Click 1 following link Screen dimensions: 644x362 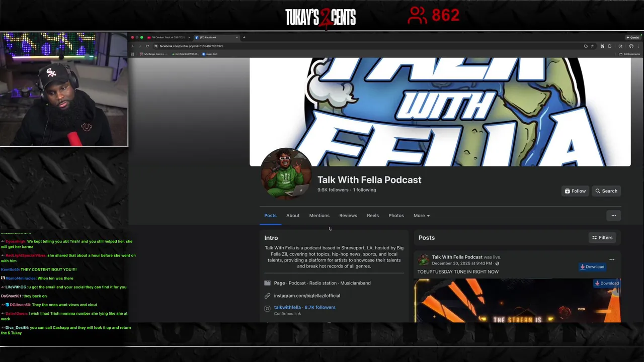click(365, 190)
